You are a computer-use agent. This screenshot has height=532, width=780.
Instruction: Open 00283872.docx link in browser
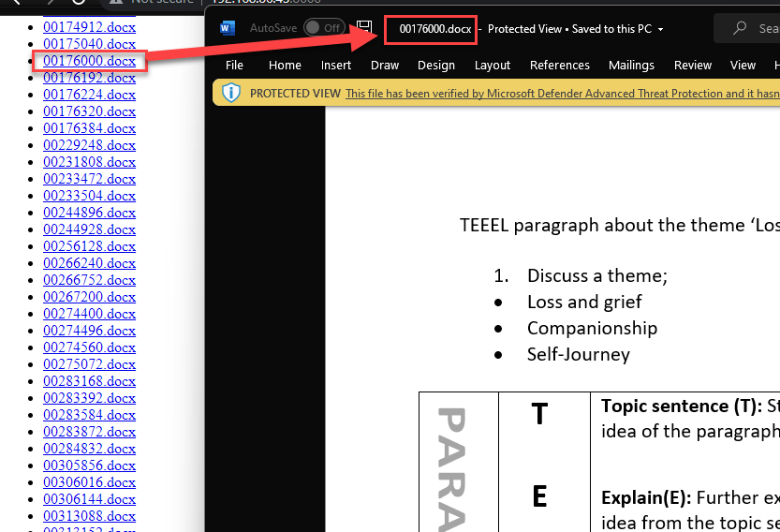90,432
